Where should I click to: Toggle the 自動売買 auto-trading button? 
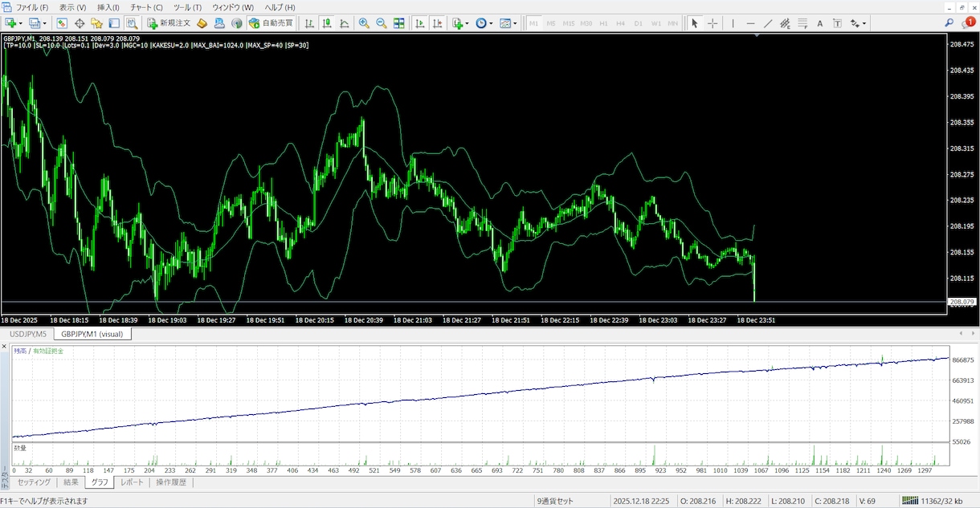(271, 23)
